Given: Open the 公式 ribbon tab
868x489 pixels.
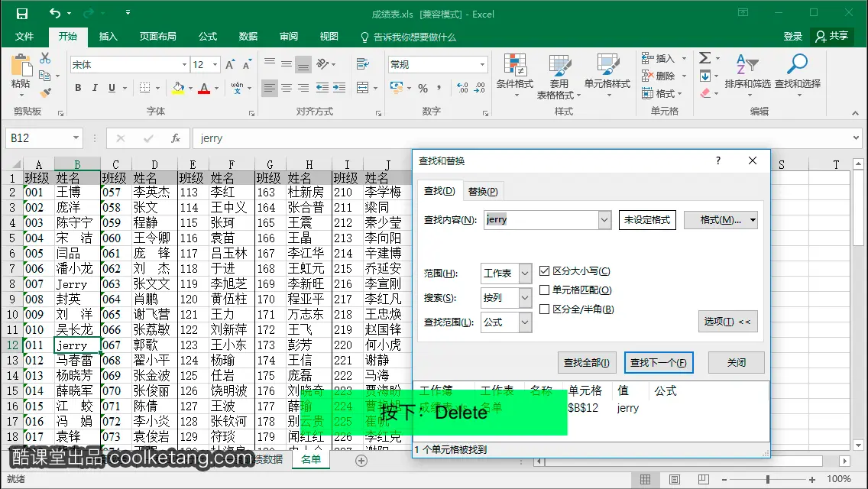Looking at the screenshot, I should point(208,37).
